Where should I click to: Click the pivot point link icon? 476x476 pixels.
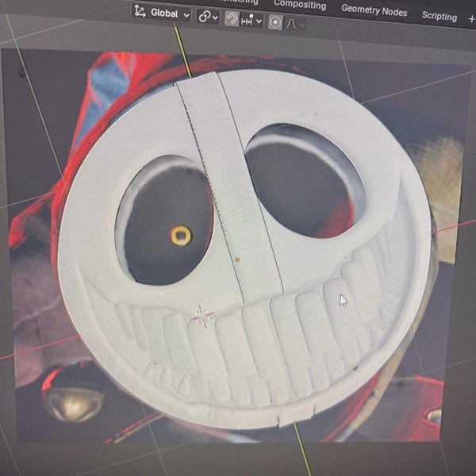click(204, 17)
